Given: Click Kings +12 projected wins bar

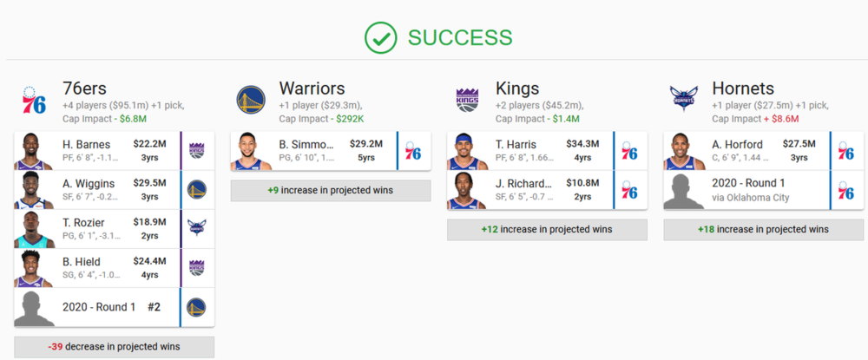Looking at the screenshot, I should point(547,229).
